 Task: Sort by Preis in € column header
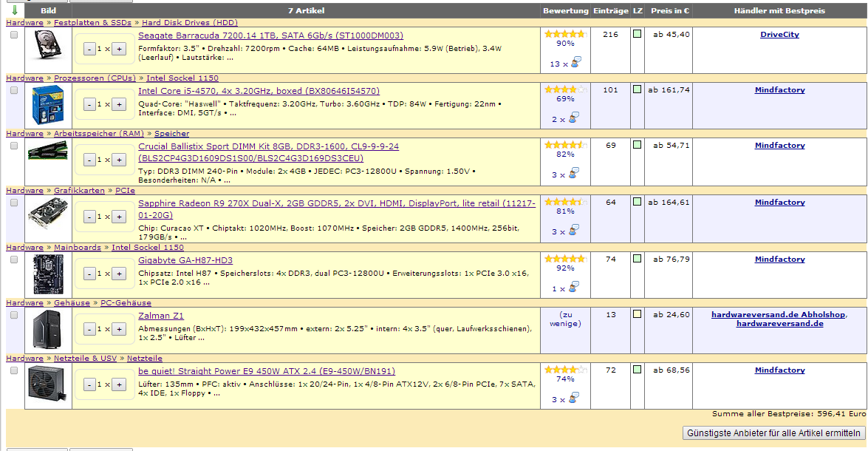coord(670,10)
